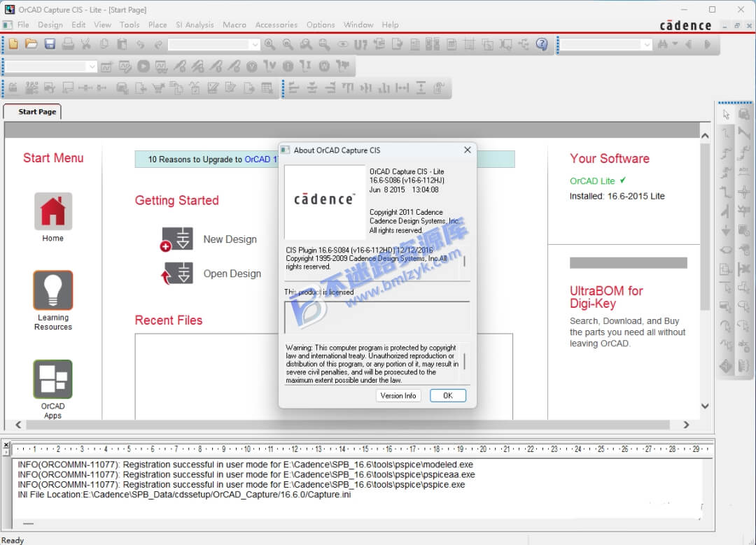Click the Copy toolbar icon

pos(104,44)
